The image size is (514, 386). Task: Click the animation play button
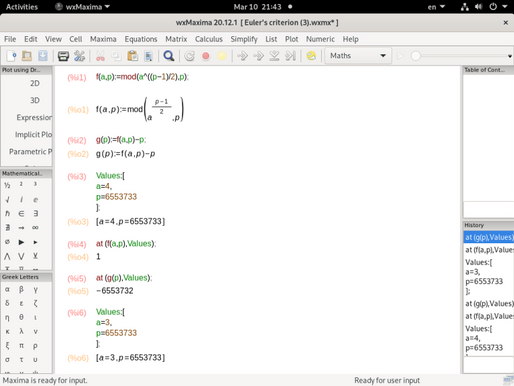tap(400, 56)
